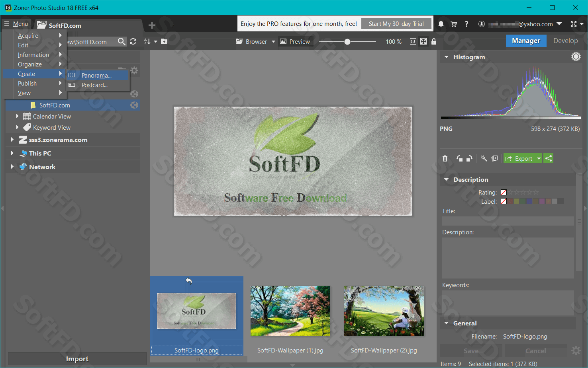Rotate image left
The image size is (588, 368).
point(459,158)
